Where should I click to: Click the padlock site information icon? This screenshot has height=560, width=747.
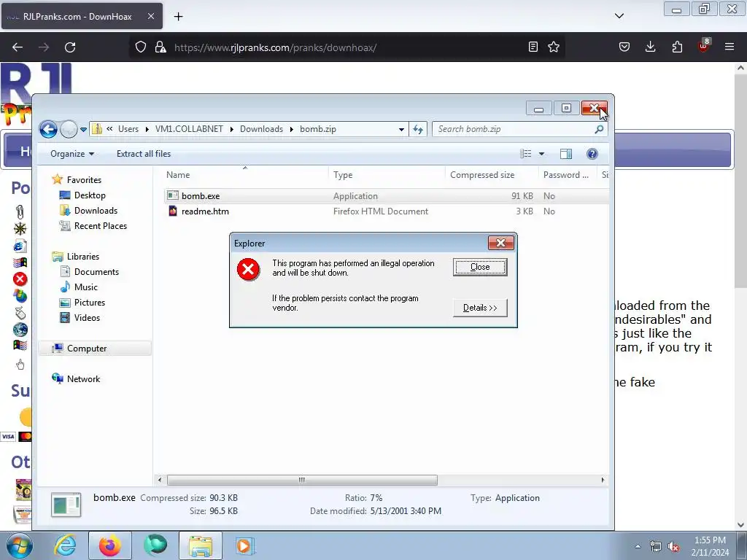(160, 47)
